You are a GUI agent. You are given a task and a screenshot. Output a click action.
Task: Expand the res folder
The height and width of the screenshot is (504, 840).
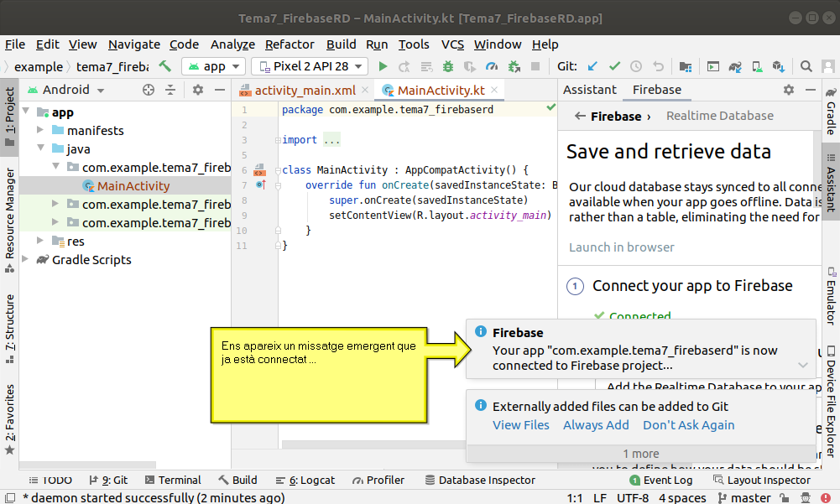coord(40,241)
